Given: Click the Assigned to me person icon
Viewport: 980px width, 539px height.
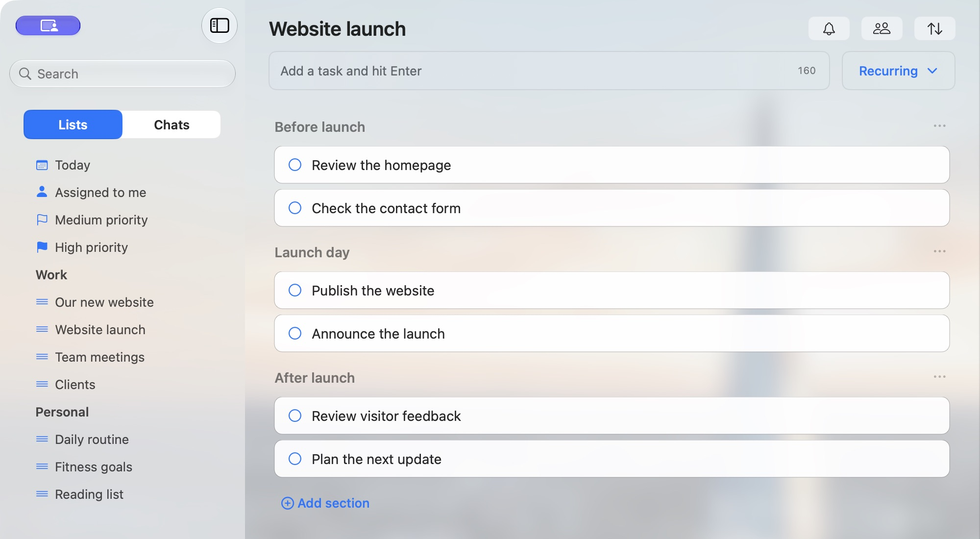Looking at the screenshot, I should pos(42,192).
